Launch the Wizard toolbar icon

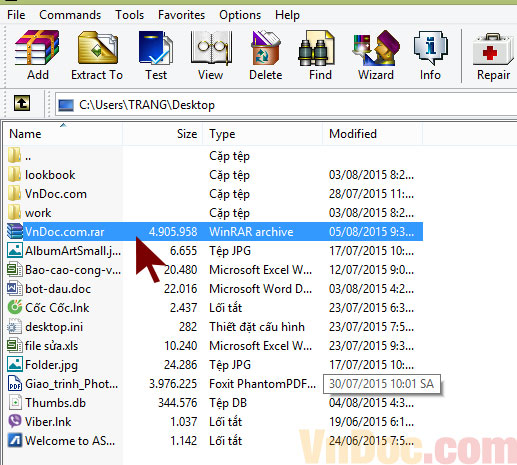[x=376, y=48]
